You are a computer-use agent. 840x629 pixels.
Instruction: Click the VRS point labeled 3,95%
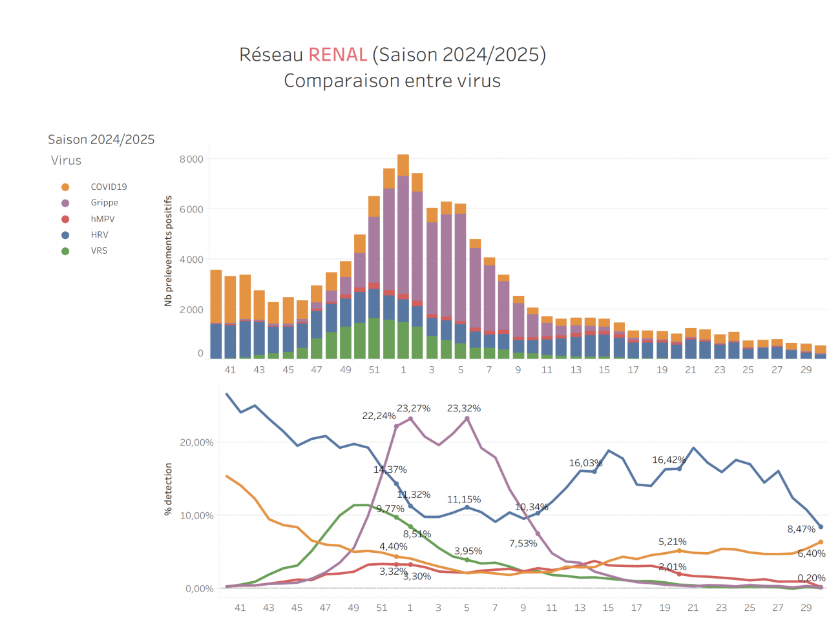467,560
